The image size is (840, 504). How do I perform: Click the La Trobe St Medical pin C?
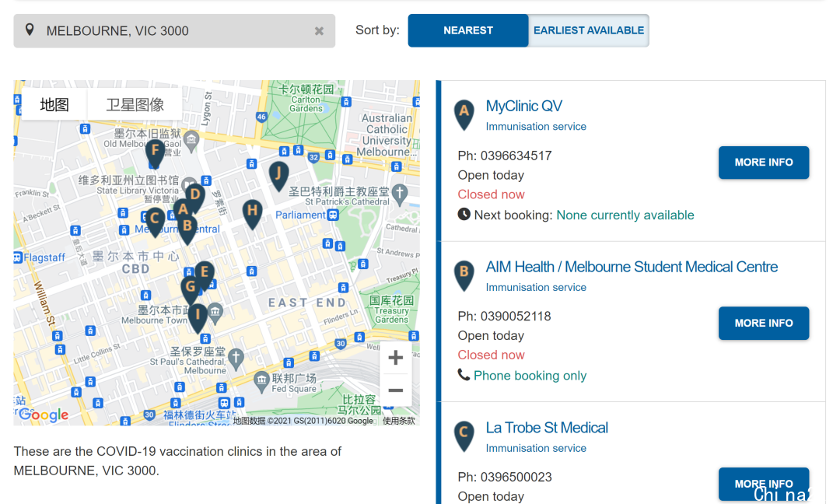pos(464,436)
